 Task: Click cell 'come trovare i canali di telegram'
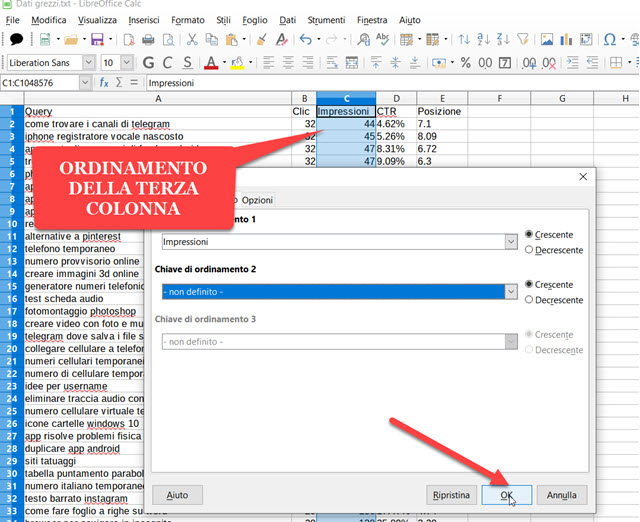(158, 124)
